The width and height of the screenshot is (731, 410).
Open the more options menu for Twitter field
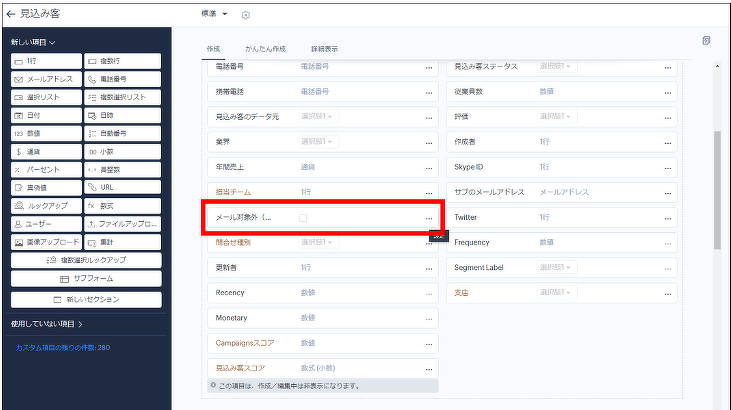pyautogui.click(x=668, y=218)
